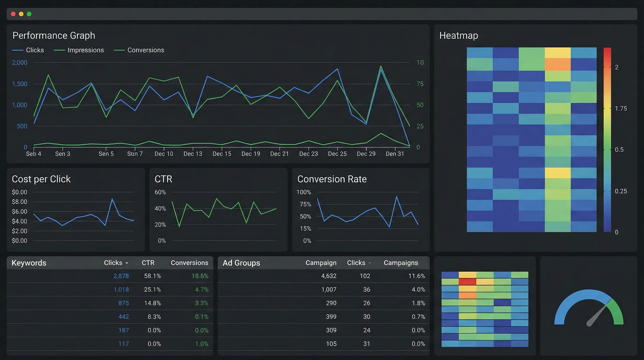644x360 pixels.
Task: Click the Dec 15 axis marker
Action: coord(222,154)
